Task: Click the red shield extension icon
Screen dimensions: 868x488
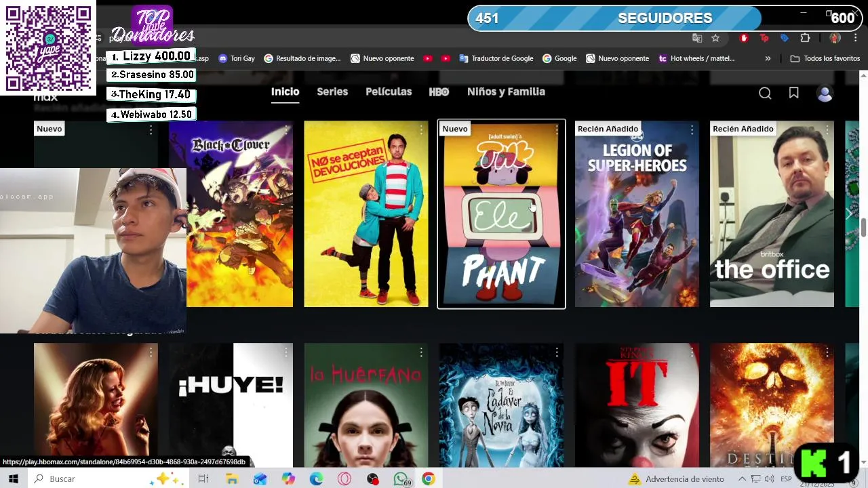Action: tap(744, 38)
